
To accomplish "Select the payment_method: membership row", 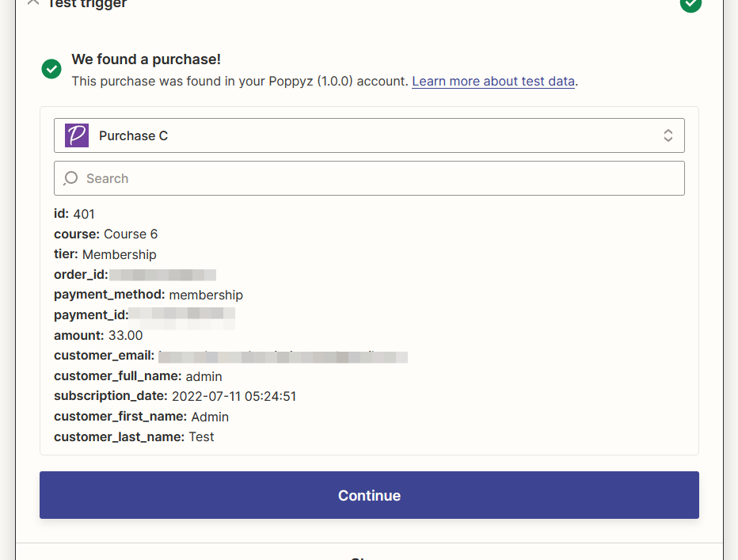I will (x=148, y=295).
